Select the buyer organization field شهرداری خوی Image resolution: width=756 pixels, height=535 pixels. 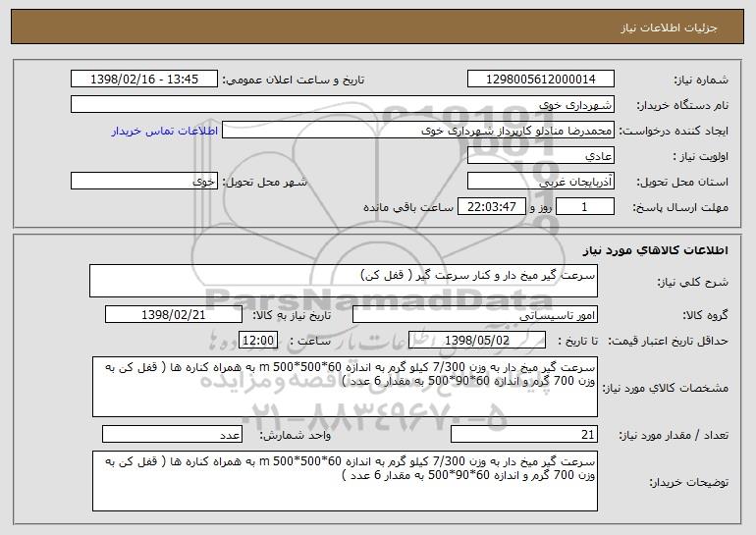pos(343,105)
